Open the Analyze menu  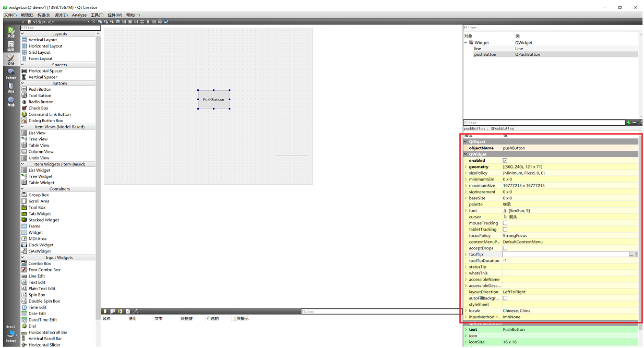[x=79, y=15]
